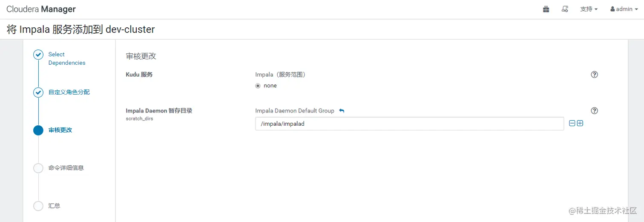Image resolution: width=644 pixels, height=222 pixels.
Task: Add another scratch directory with plus
Action: tap(580, 123)
